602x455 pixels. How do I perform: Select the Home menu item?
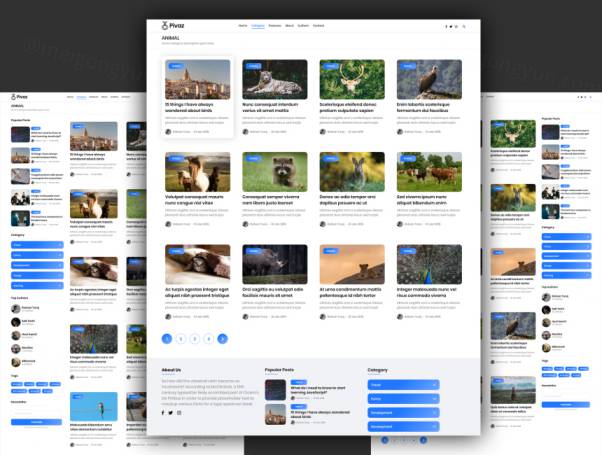pyautogui.click(x=243, y=25)
